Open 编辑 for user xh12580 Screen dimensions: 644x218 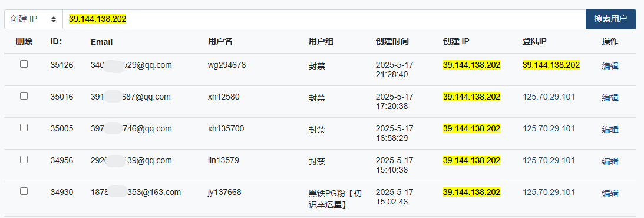pos(610,98)
